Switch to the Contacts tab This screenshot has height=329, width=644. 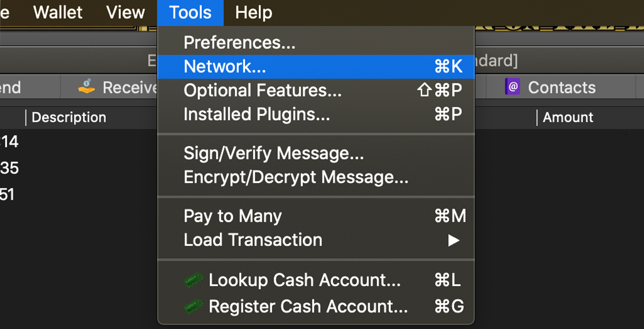pos(561,87)
